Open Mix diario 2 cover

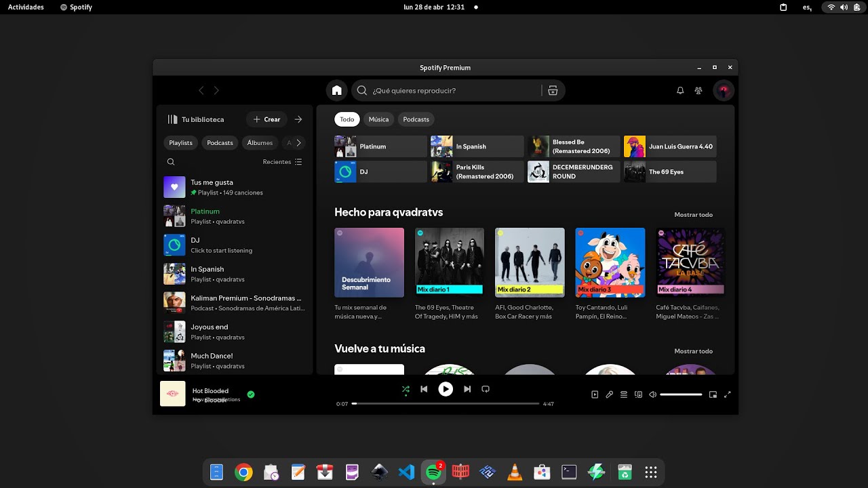pyautogui.click(x=530, y=262)
